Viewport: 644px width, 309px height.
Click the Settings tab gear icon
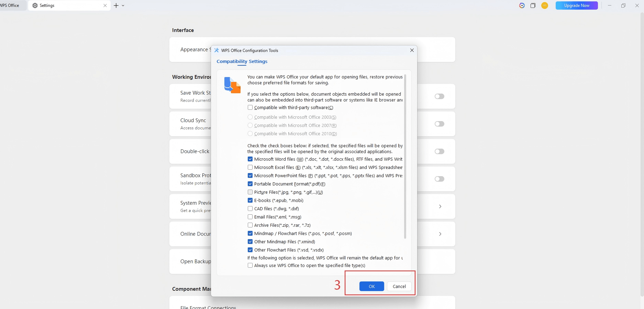(x=35, y=6)
